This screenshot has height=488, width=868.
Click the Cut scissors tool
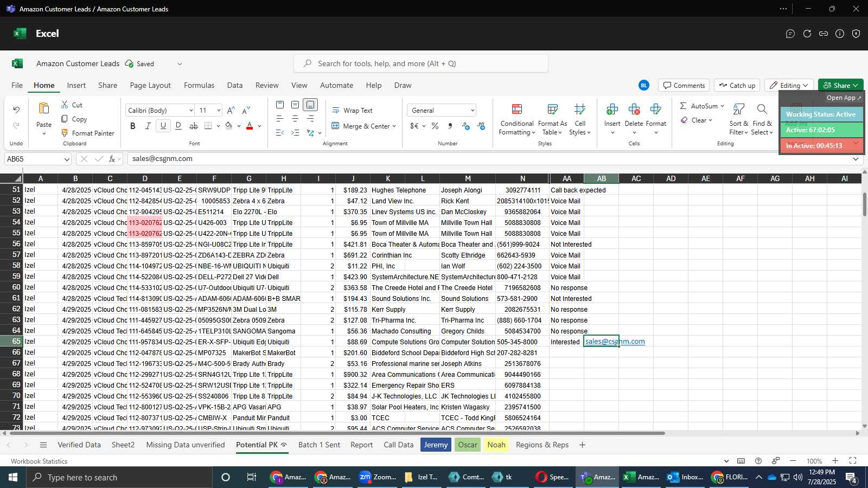72,105
